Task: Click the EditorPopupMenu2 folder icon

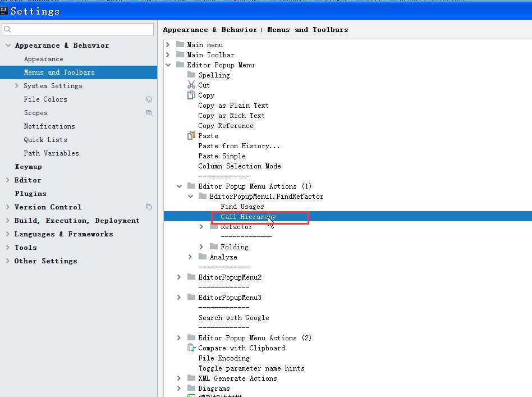Action: [x=191, y=277]
